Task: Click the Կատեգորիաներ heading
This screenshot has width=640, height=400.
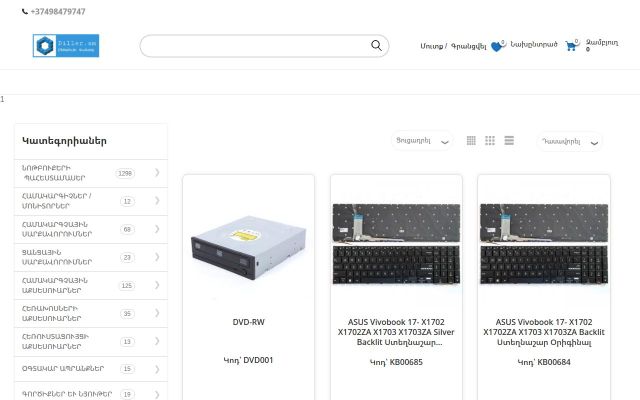Action: point(64,141)
